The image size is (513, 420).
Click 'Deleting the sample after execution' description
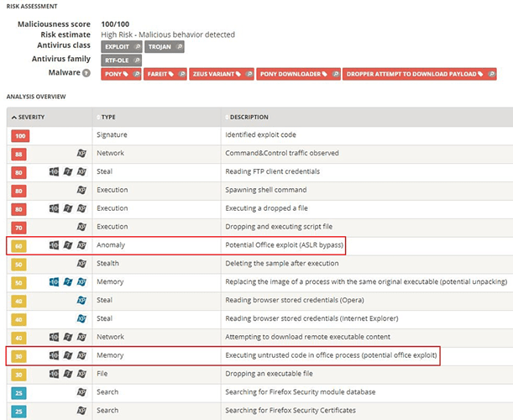tap(282, 263)
